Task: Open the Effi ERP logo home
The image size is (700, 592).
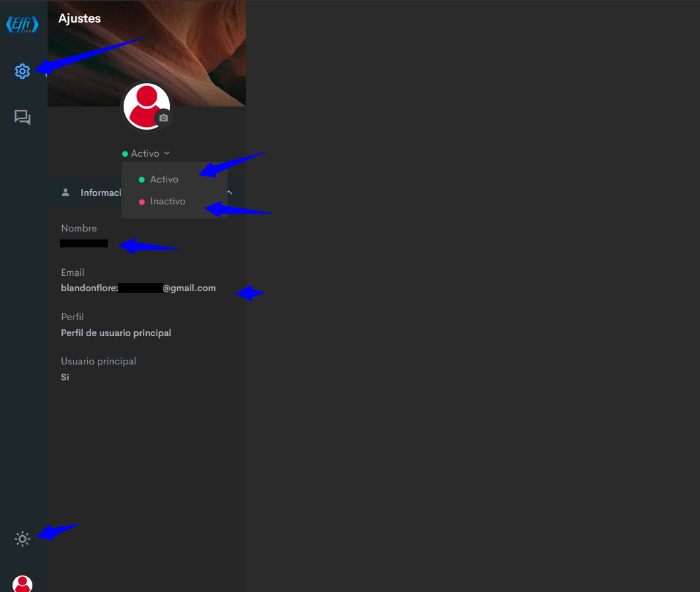Action: pos(22,24)
